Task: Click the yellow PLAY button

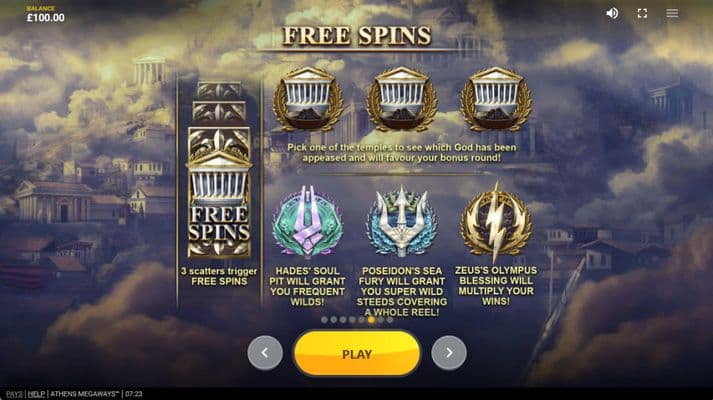Action: click(357, 354)
